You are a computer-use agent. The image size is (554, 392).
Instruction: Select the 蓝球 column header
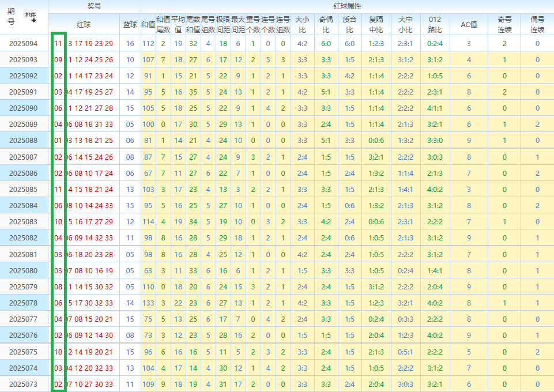[x=130, y=25]
